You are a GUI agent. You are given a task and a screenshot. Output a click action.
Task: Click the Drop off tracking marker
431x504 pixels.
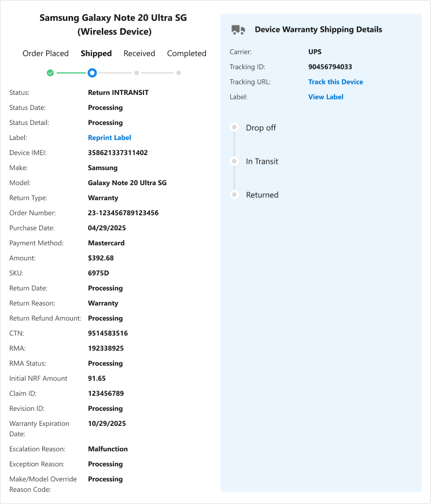click(x=235, y=127)
